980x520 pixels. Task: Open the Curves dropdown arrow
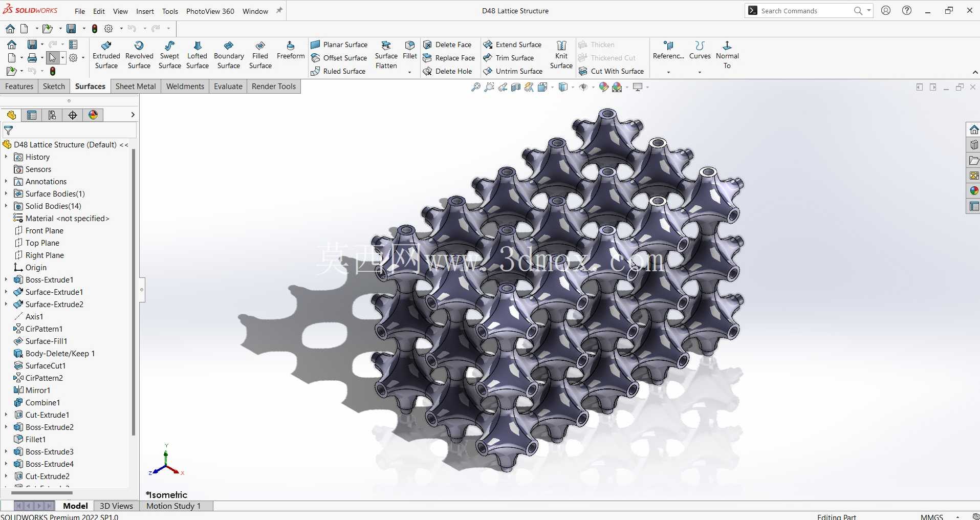click(x=700, y=72)
